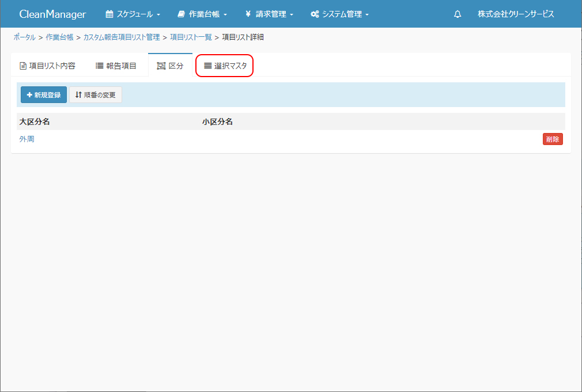Click the 株式会社クリーンサービス company name
Screen dimensions: 582x392
[x=516, y=14]
